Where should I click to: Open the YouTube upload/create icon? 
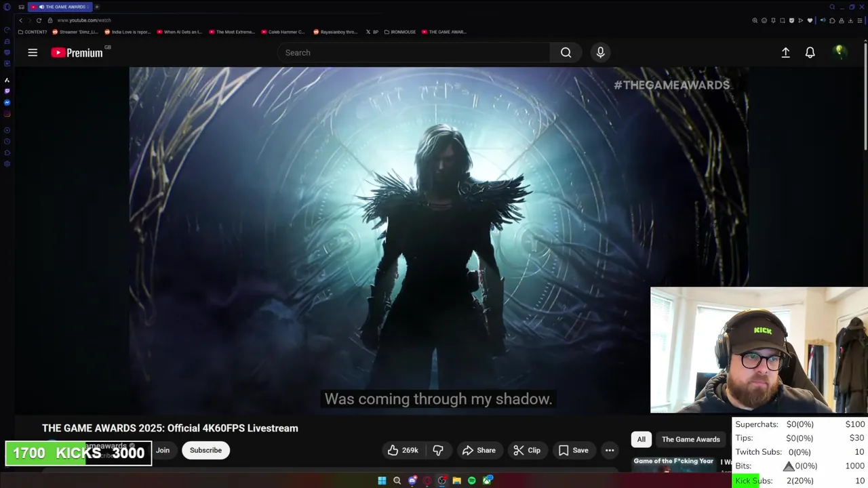785,52
